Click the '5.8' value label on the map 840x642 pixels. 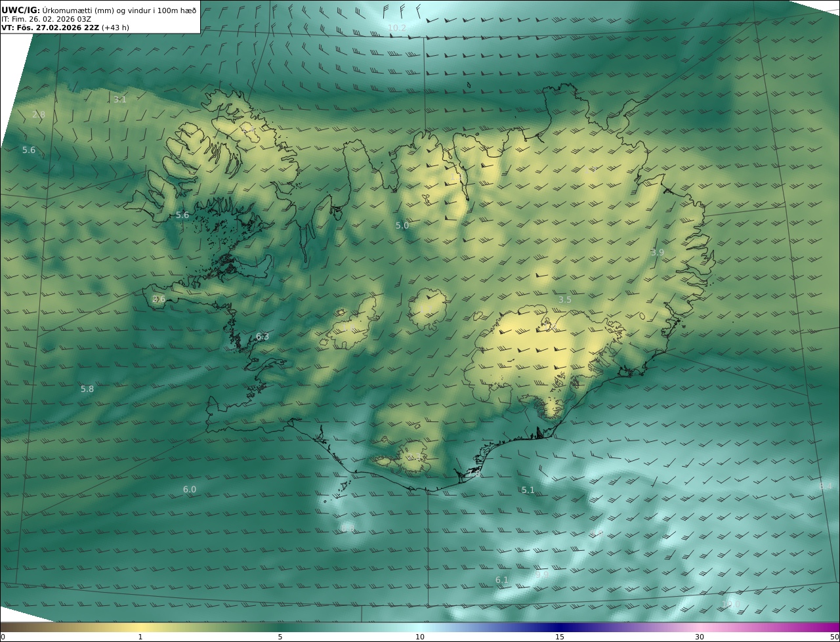(87, 389)
